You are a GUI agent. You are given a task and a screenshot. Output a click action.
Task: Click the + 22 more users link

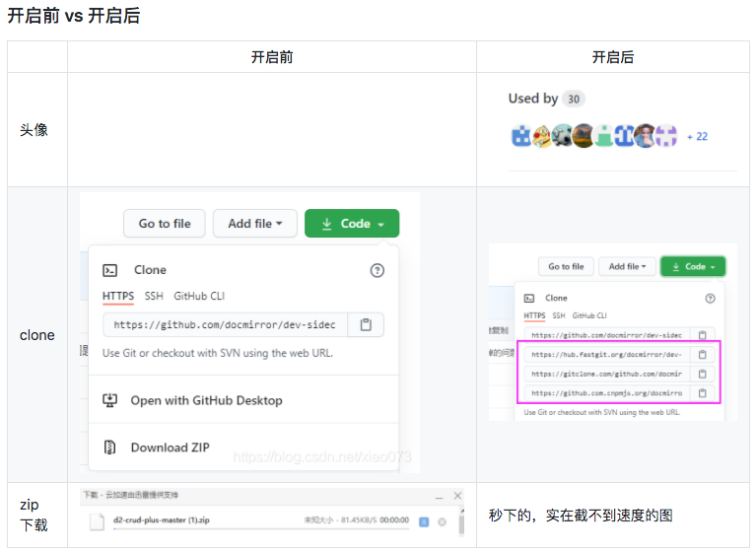(697, 136)
